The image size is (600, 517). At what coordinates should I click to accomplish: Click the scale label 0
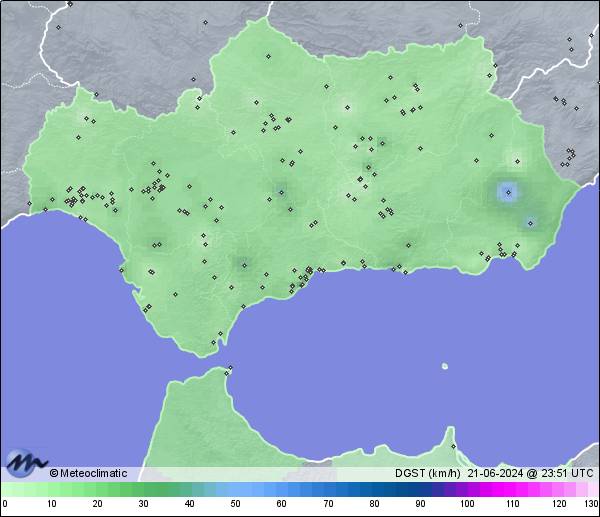pos(5,504)
